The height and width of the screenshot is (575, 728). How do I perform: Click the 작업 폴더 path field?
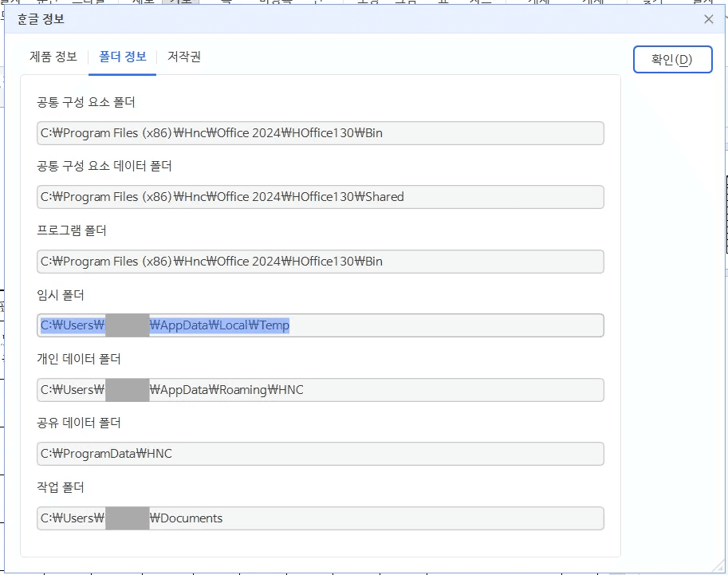(319, 518)
